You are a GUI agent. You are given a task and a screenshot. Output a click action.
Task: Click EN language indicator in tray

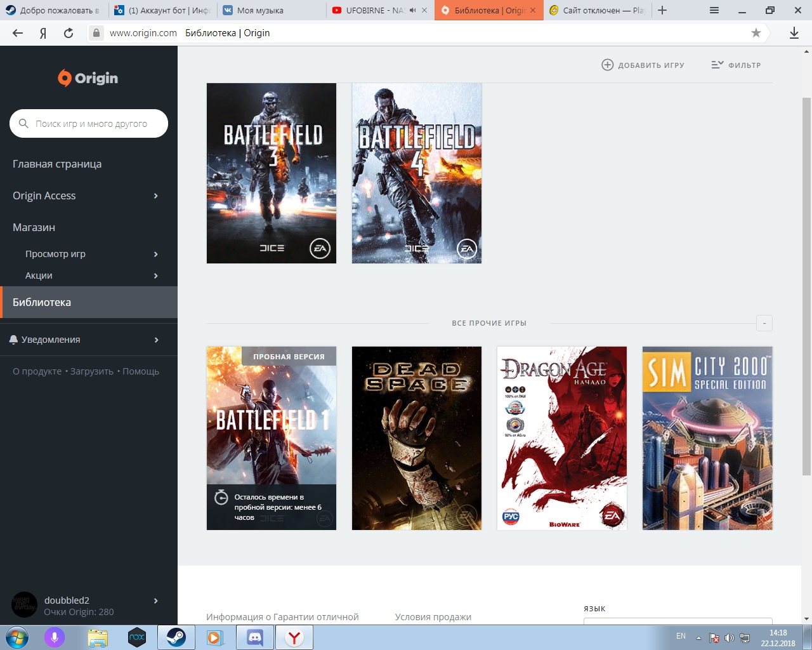coord(681,636)
